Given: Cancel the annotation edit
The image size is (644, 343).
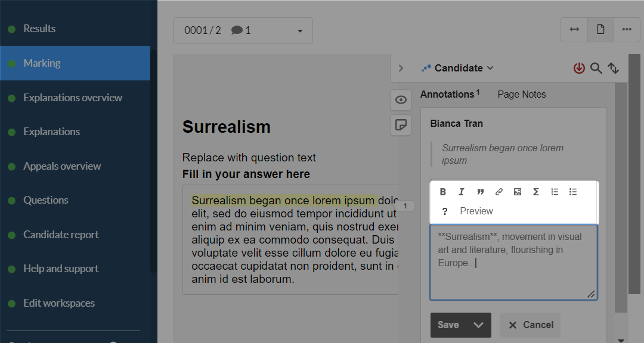Looking at the screenshot, I should pos(530,325).
